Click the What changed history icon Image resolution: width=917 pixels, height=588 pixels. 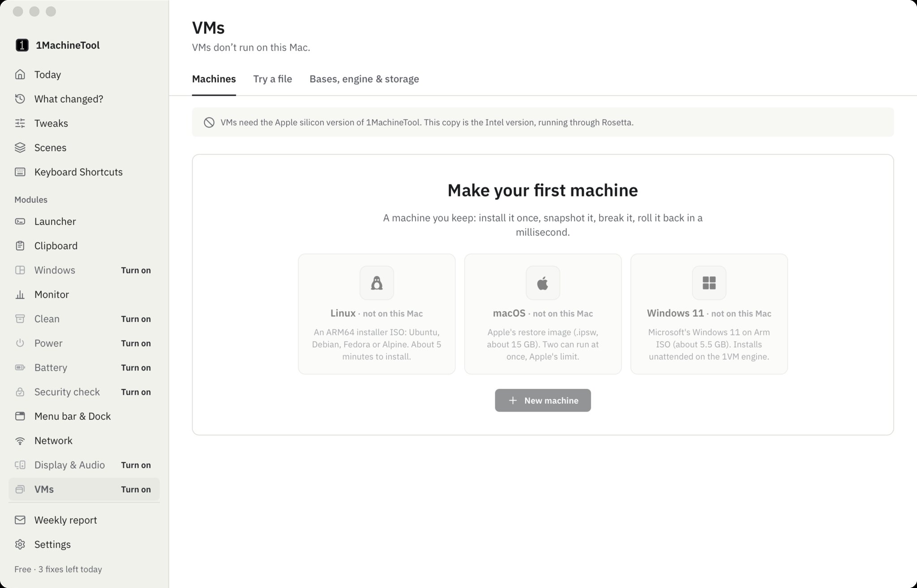(20, 99)
